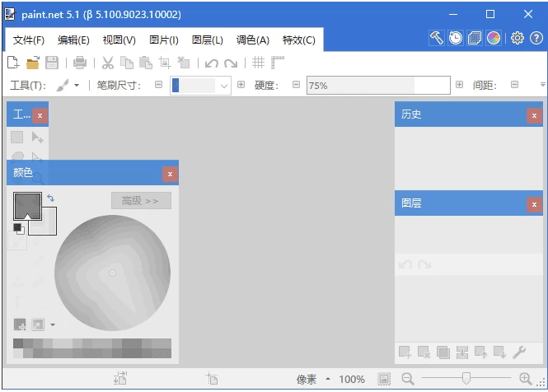This screenshot has height=392, width=548.
Task: Expand the brush size combo box
Action: coord(223,85)
